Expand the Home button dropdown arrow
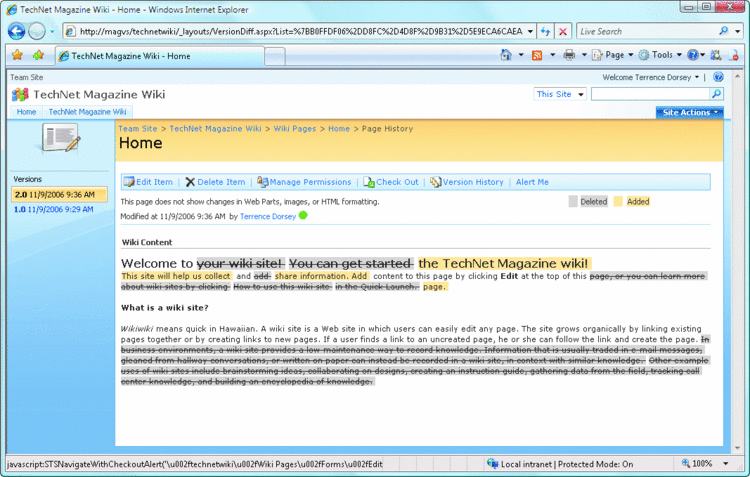The image size is (750, 477). tap(521, 55)
